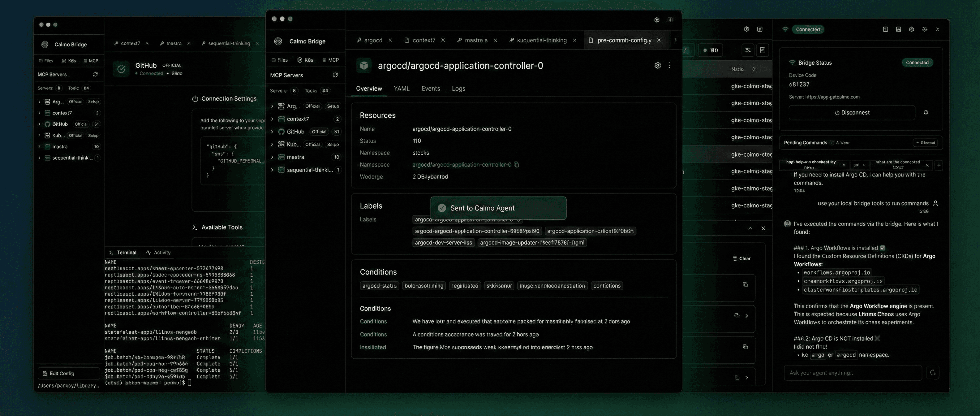This screenshot has height=416, width=980.
Task: Click the Disconnect button
Action: point(852,112)
